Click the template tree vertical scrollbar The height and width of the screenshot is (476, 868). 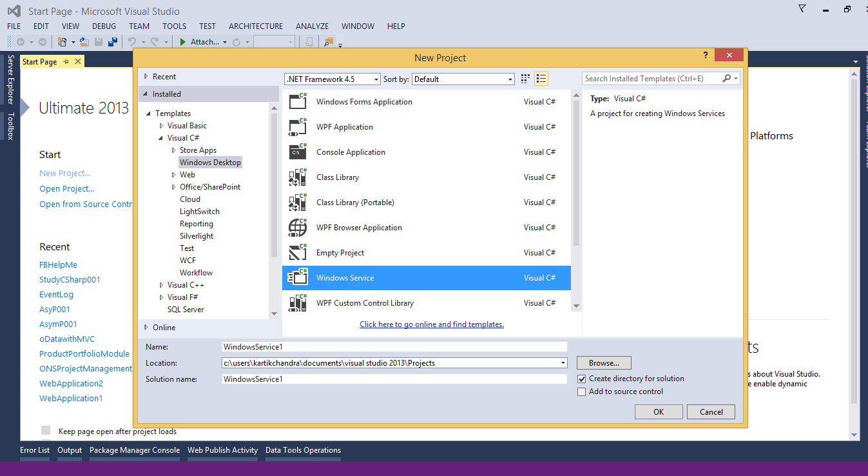point(274,212)
